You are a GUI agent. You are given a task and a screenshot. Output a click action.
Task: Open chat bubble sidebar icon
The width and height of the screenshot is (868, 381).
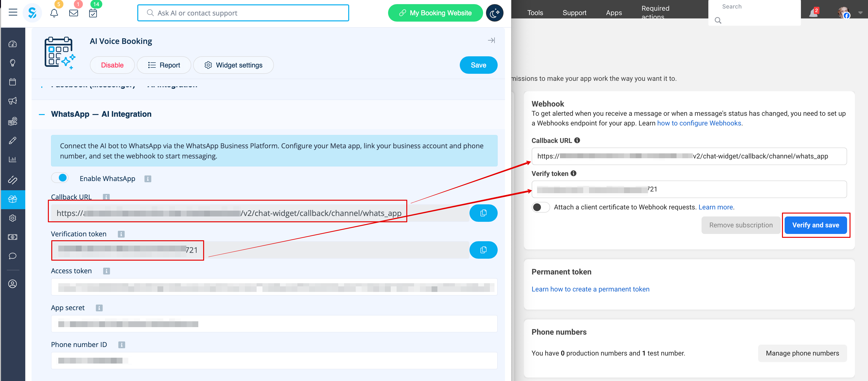(x=12, y=256)
